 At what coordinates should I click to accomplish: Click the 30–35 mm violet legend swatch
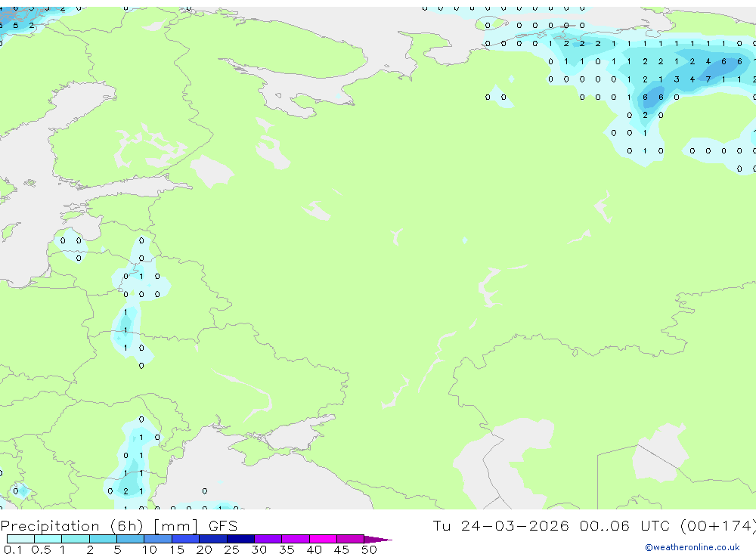268,539
